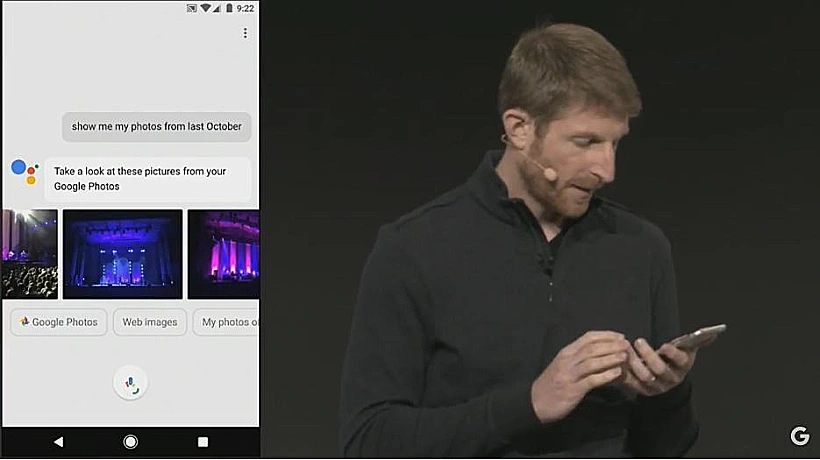Tap the microphone button to speak
This screenshot has height=460, width=820.
click(130, 382)
